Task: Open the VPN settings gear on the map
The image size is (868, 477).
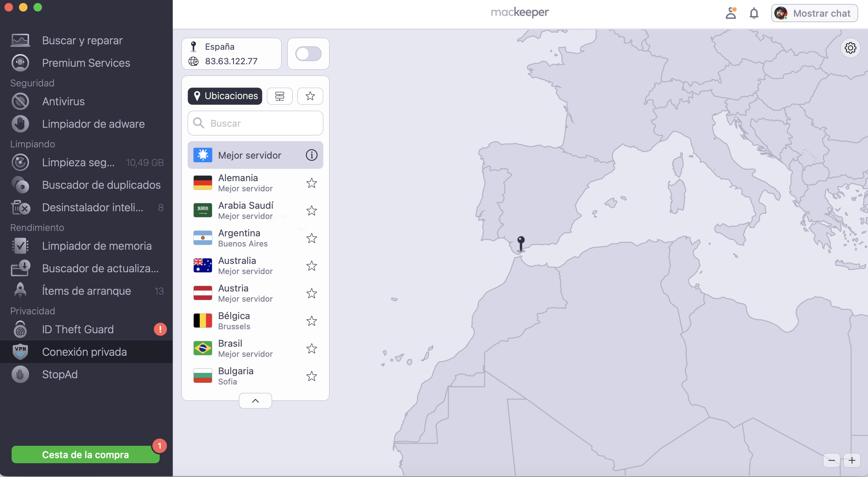Action: 851,48
